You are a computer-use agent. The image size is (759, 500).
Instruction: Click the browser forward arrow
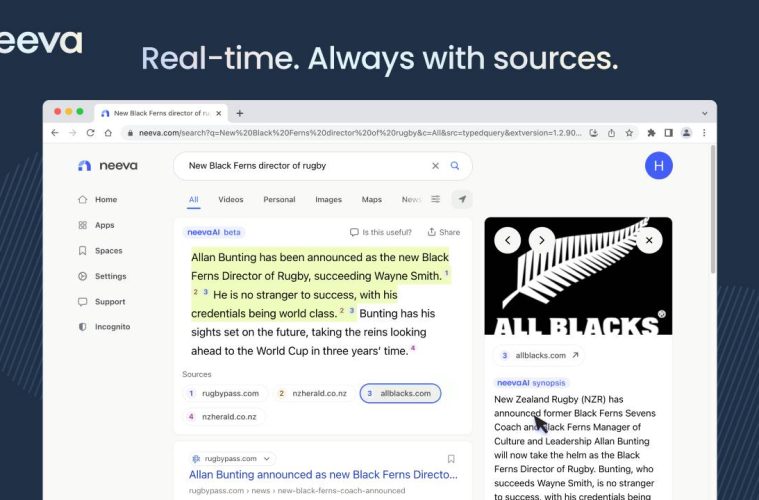[x=73, y=133]
